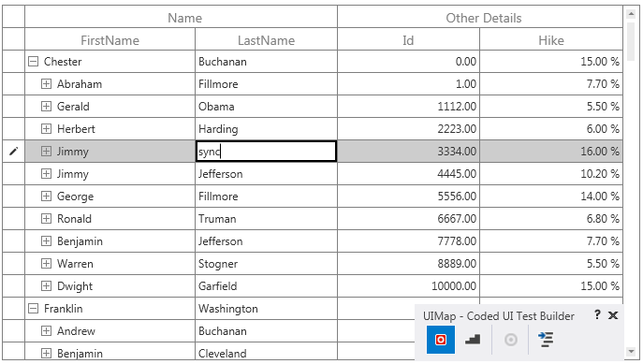Select the Truman cell
643x364 pixels.
tap(266, 218)
